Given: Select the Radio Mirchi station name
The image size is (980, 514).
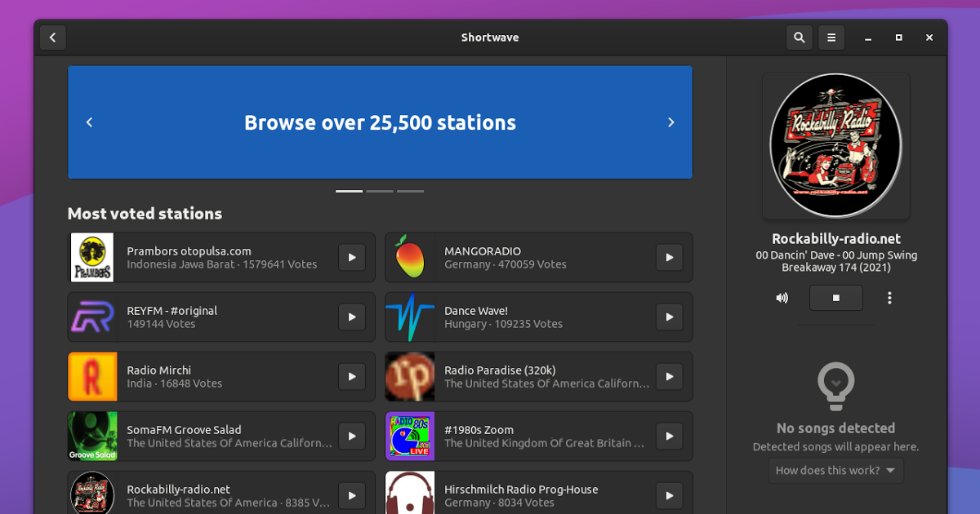Looking at the screenshot, I should point(158,370).
